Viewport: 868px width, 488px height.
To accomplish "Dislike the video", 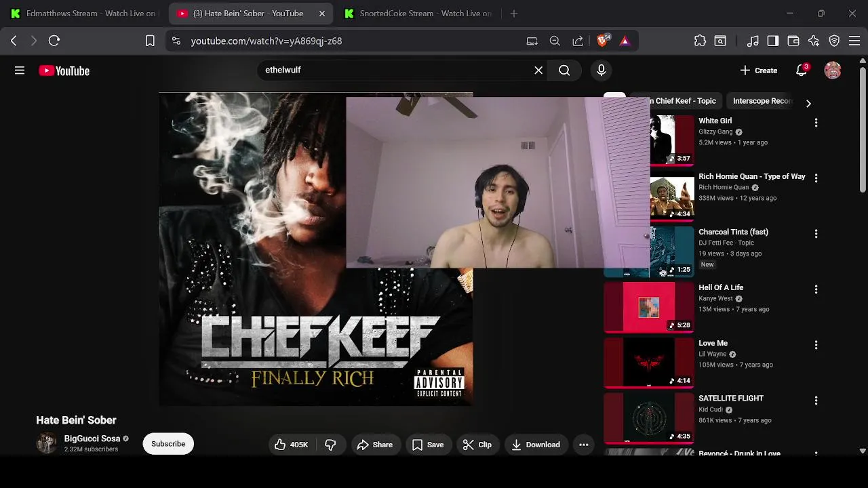I will point(330,445).
